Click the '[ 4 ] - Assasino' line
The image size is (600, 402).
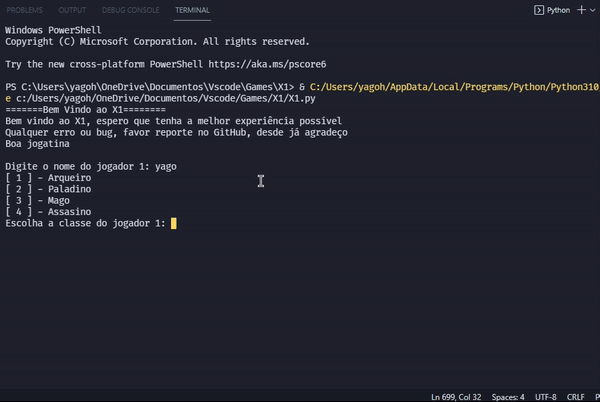click(48, 212)
